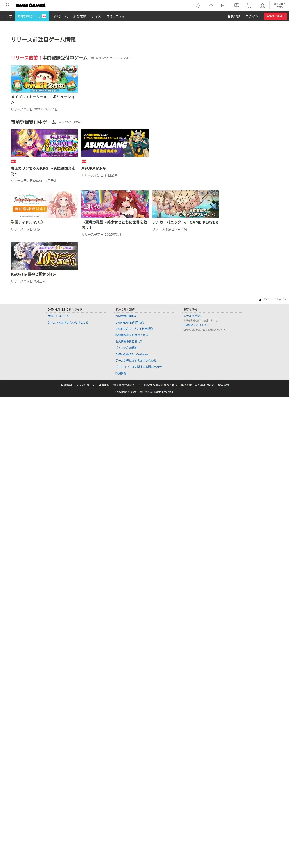Open 採用情報 in gray footer
The width and height of the screenshot is (289, 868).
tap(121, 373)
